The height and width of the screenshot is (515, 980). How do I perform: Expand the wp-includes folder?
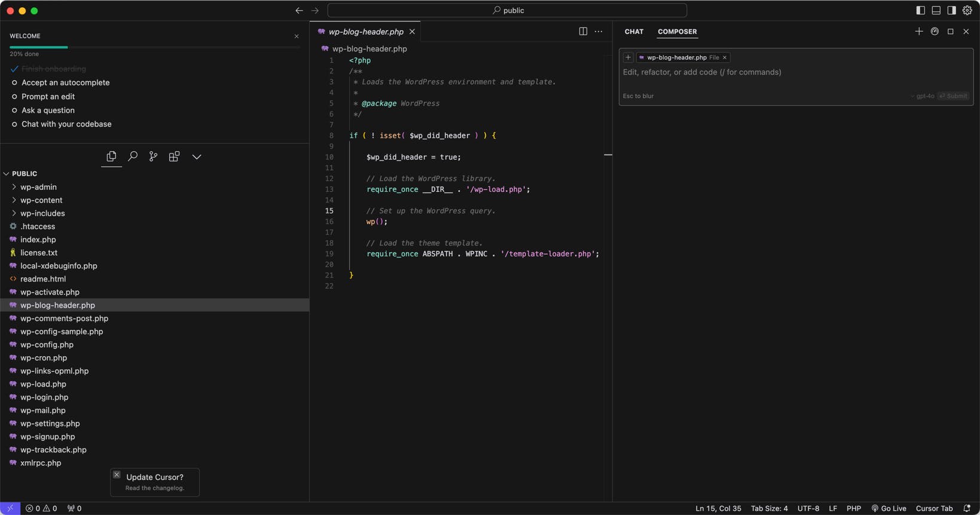click(42, 213)
